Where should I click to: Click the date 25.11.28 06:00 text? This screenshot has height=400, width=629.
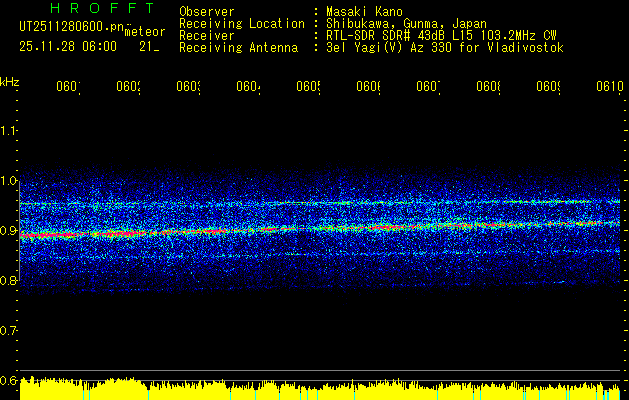point(68,47)
